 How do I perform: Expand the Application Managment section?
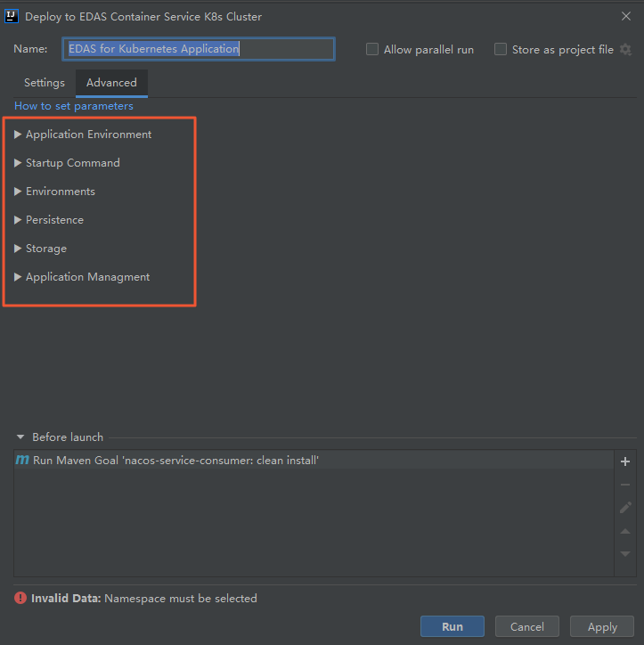point(18,277)
